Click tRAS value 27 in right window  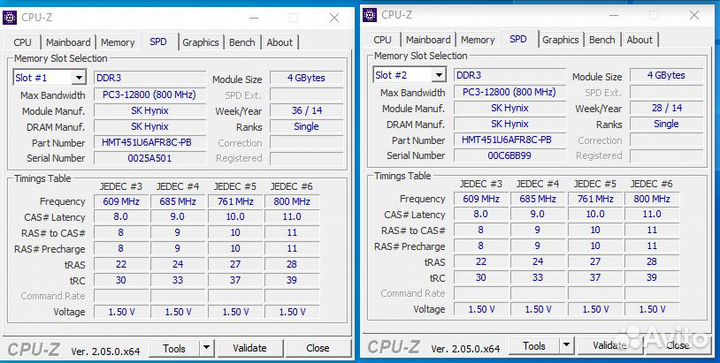click(595, 262)
